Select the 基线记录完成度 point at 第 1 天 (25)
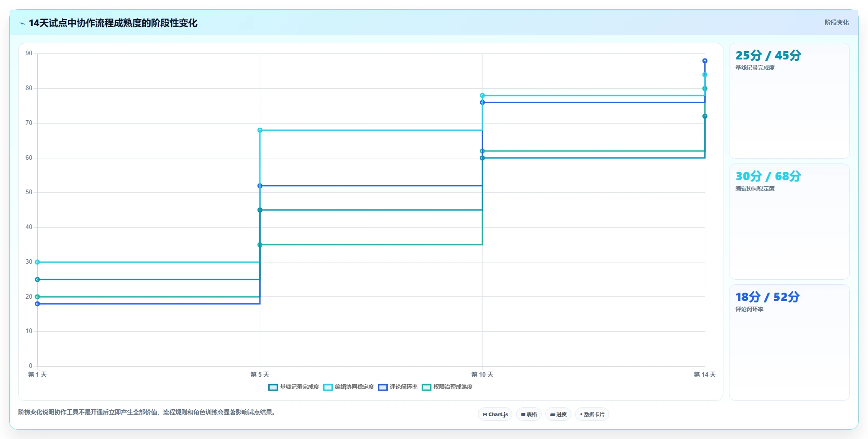The height and width of the screenshot is (439, 868). (38, 280)
